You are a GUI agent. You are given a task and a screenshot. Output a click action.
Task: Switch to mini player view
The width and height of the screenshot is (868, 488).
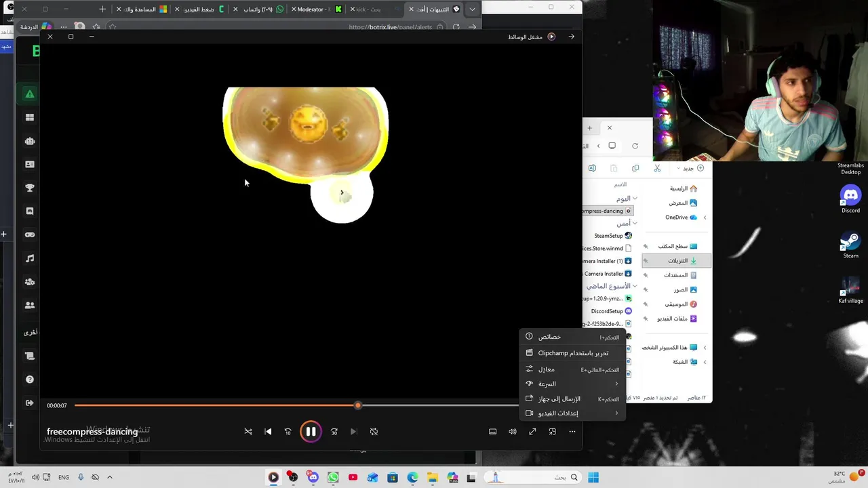[x=552, y=431]
